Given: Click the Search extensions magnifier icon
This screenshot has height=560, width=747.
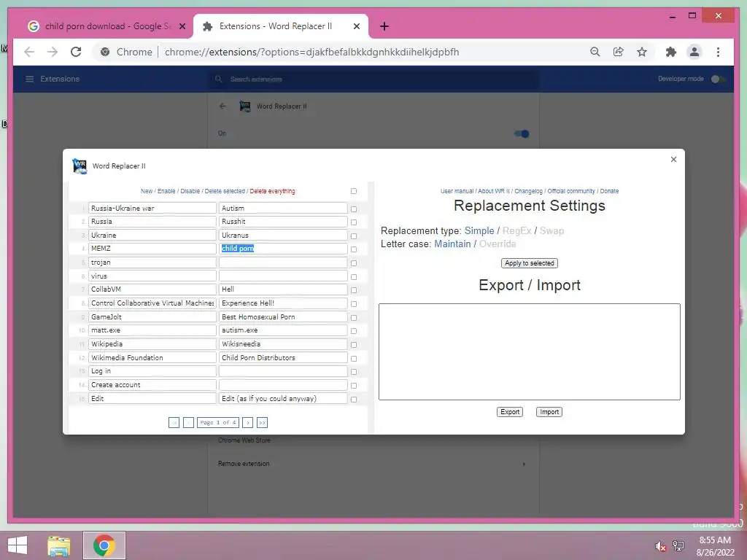Looking at the screenshot, I should [x=219, y=79].
